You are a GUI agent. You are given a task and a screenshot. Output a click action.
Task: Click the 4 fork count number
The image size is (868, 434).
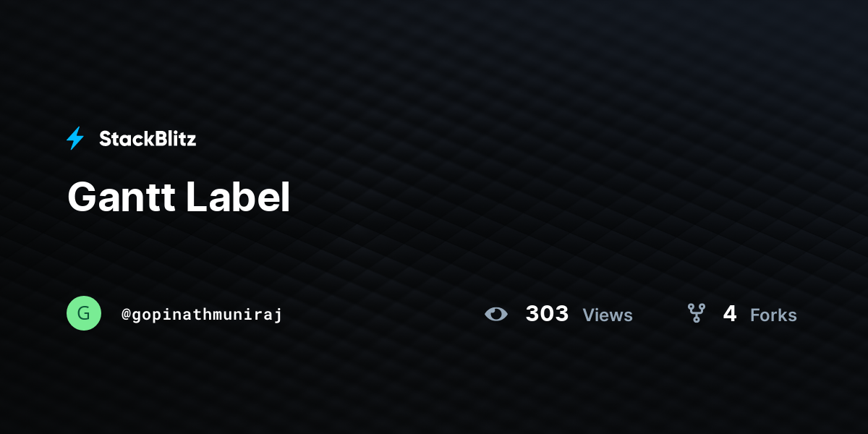point(730,314)
